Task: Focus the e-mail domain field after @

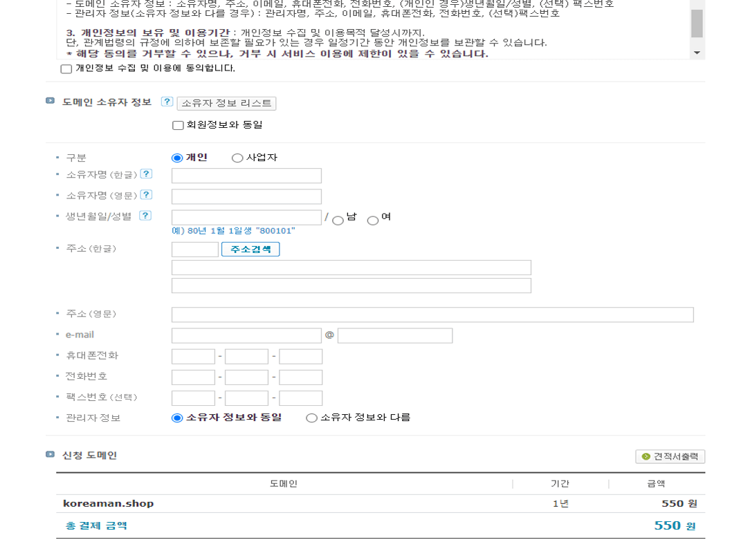Action: [395, 335]
